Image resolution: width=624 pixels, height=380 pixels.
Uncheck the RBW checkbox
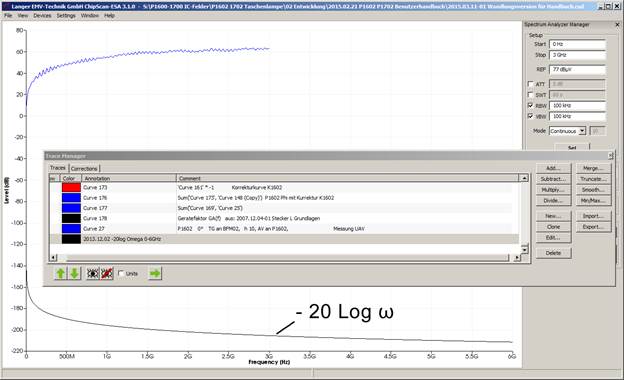pos(530,105)
